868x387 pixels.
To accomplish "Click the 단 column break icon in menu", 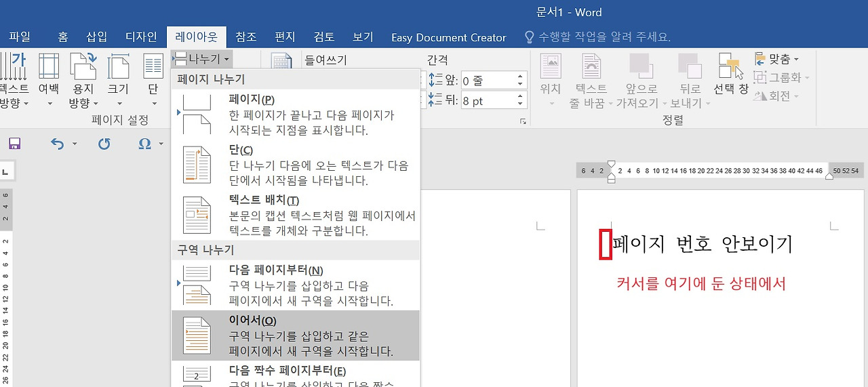I will click(198, 165).
